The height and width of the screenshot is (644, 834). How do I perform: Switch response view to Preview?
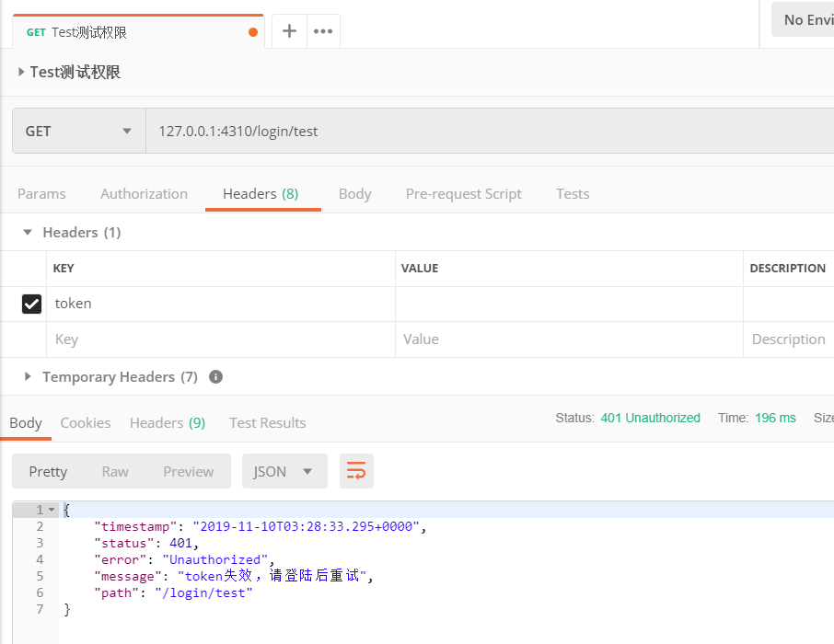coord(188,471)
